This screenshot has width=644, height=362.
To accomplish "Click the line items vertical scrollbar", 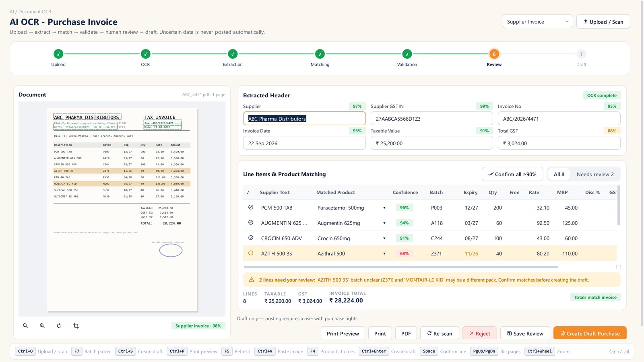I will tap(619, 205).
